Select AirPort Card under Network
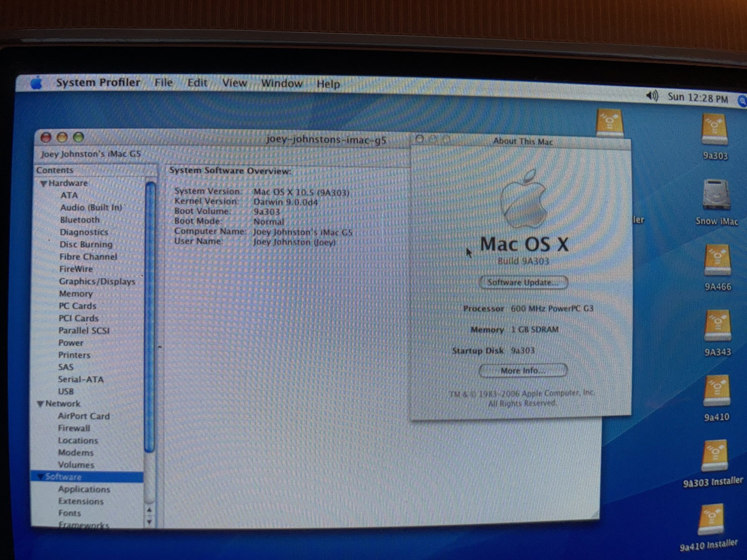The image size is (747, 560). pyautogui.click(x=84, y=416)
